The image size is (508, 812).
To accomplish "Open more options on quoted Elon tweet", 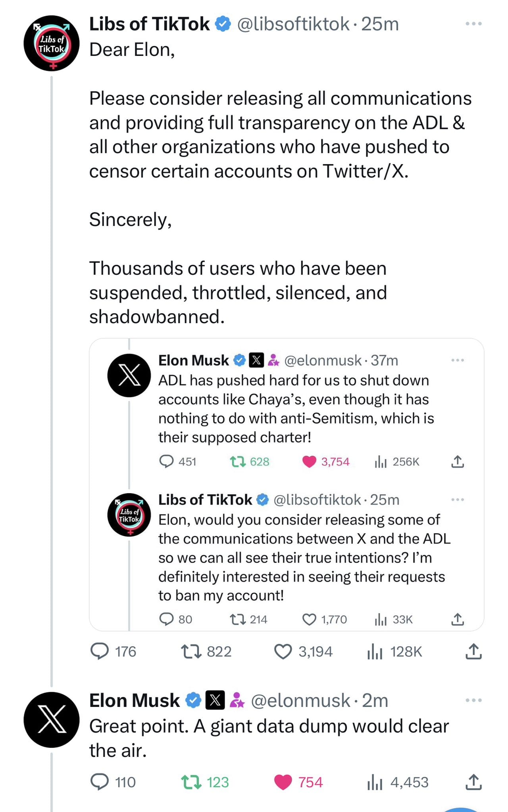I will [457, 360].
